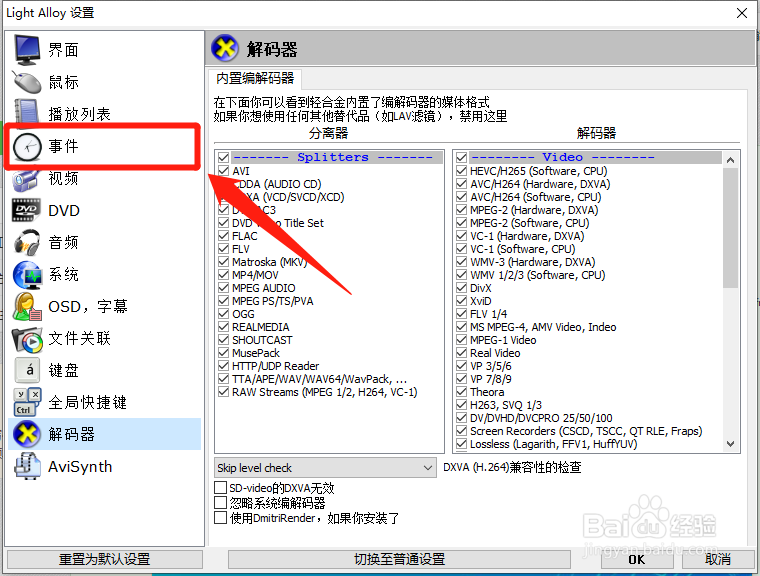Click decoder list scroll down arrow

(730, 444)
